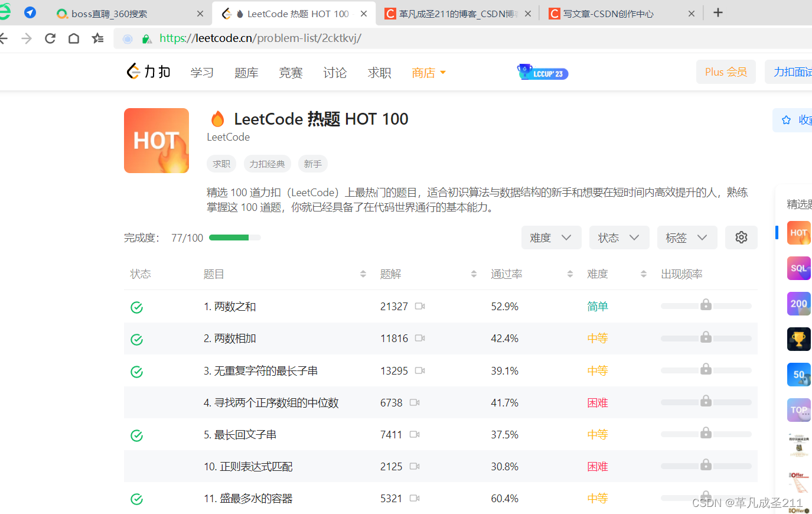Image resolution: width=812 pixels, height=514 pixels.
Task: Expand the 难度 filter dropdown
Action: coord(552,238)
